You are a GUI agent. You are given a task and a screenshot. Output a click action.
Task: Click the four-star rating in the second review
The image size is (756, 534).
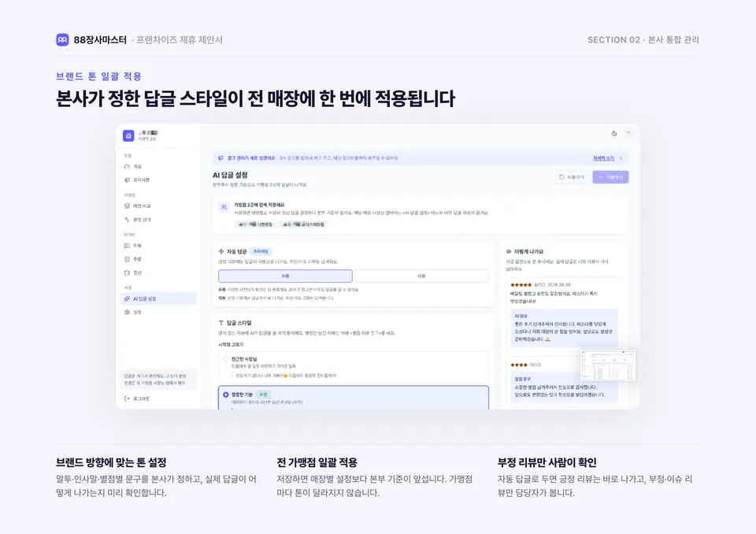point(519,365)
